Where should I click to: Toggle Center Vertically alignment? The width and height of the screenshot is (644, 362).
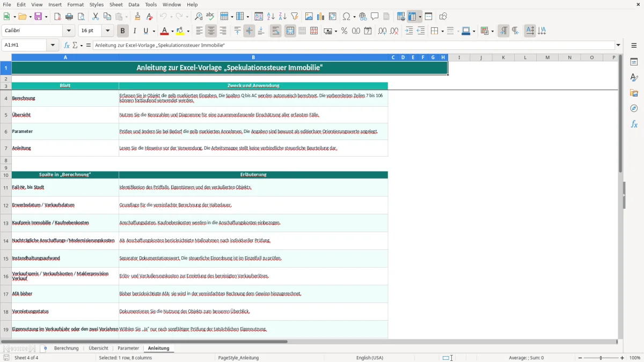pos(249,31)
